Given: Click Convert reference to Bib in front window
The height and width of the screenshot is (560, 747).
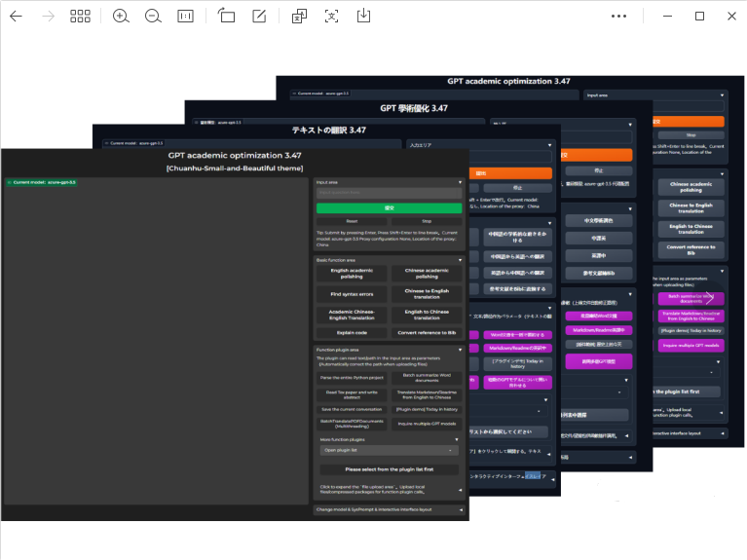Looking at the screenshot, I should [x=427, y=333].
